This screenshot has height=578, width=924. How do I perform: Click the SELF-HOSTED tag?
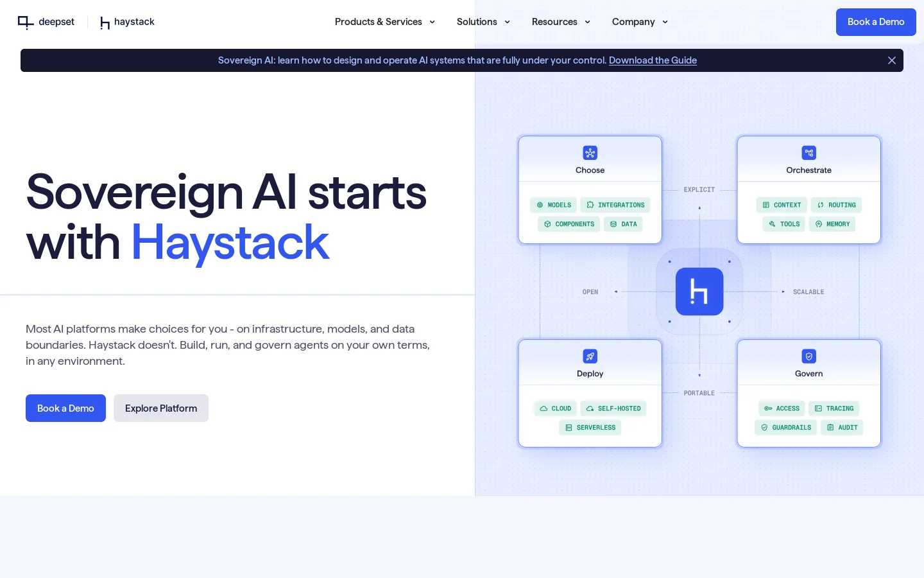[x=613, y=408]
